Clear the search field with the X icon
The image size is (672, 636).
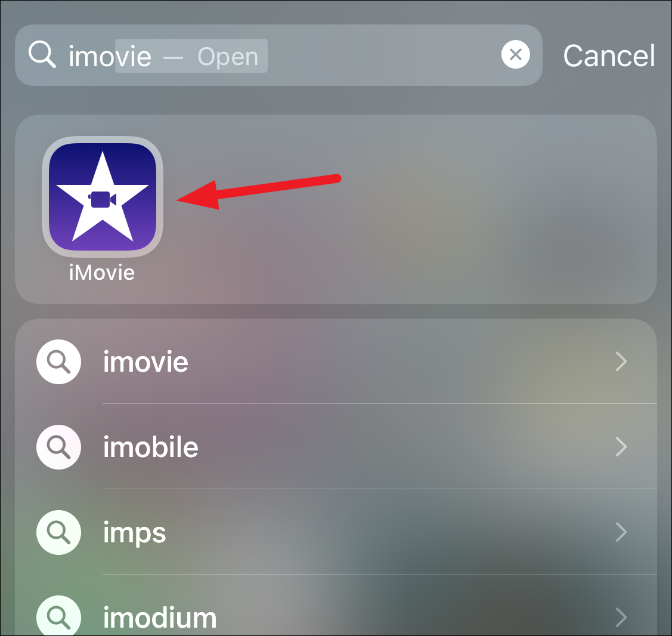515,54
